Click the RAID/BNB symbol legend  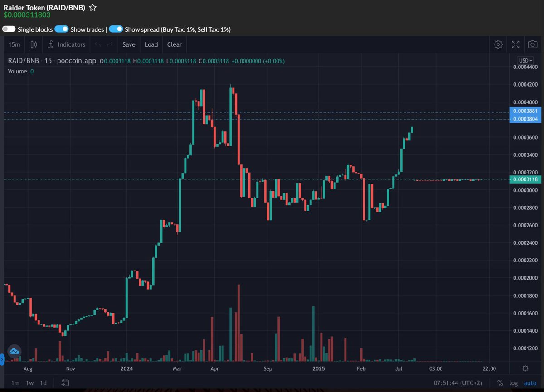[x=23, y=61]
